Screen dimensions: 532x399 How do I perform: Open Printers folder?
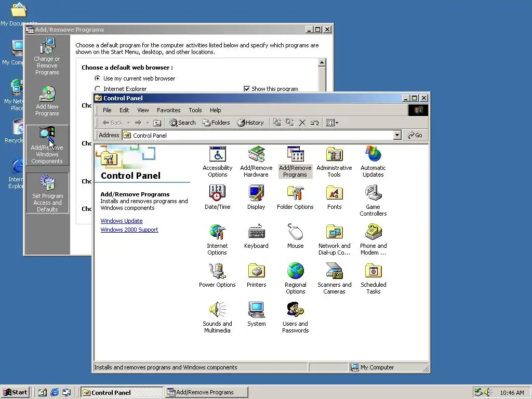[256, 275]
